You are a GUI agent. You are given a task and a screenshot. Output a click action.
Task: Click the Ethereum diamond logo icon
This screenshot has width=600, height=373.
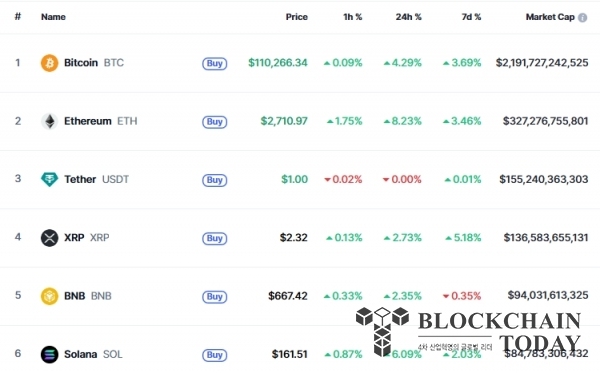(49, 121)
